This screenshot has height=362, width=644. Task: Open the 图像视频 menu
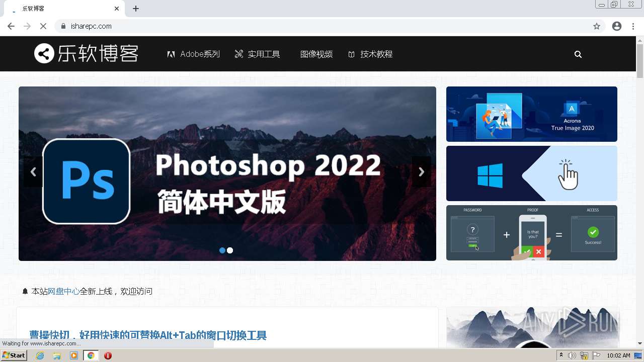click(x=316, y=54)
